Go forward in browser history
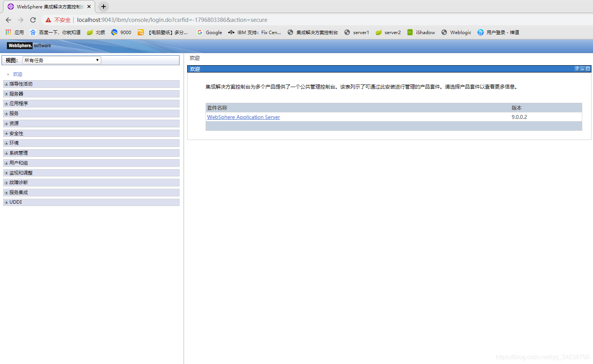This screenshot has height=364, width=593. click(21, 20)
